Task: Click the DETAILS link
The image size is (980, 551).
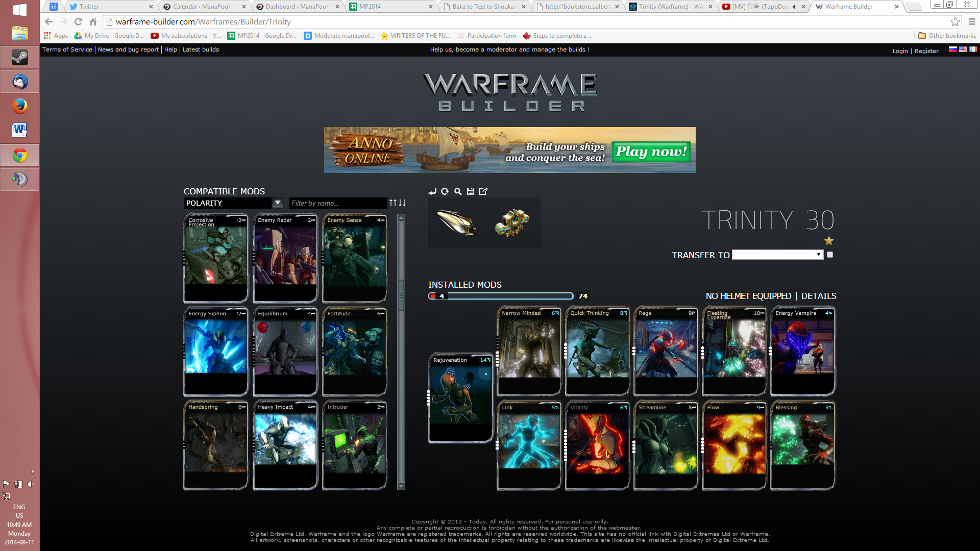Action: [819, 296]
